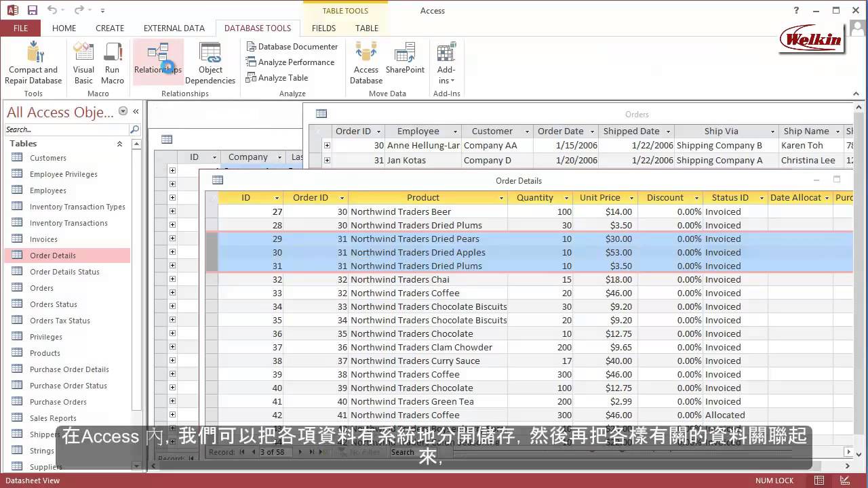Click Analyze Performance
This screenshot has height=488, width=868.
290,62
